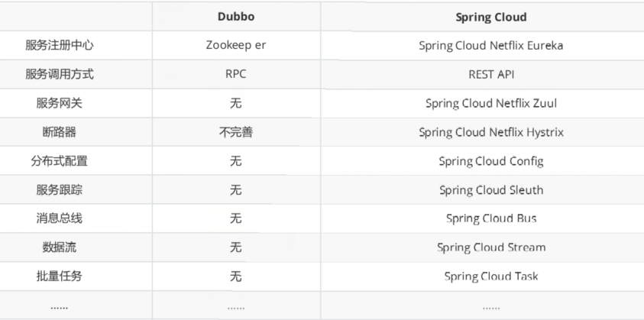The width and height of the screenshot is (644, 320).
Task: Click the Spring Cloud Task cell
Action: click(x=490, y=276)
